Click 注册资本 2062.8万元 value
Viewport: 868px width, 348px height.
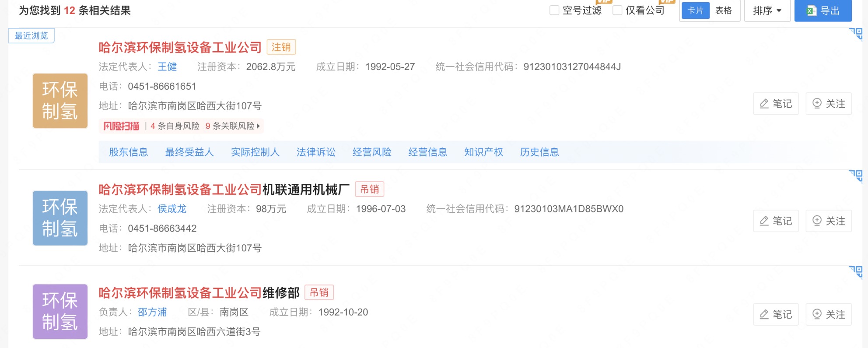(x=271, y=67)
